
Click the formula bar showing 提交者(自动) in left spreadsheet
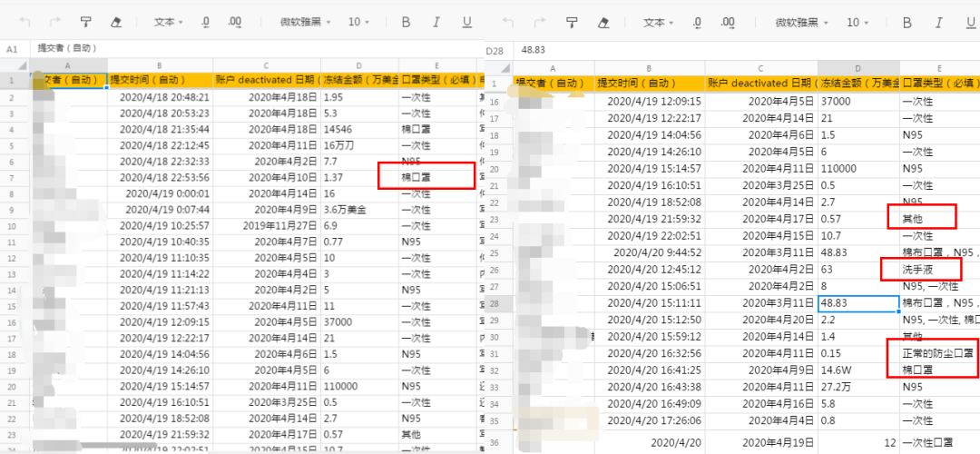[256, 49]
